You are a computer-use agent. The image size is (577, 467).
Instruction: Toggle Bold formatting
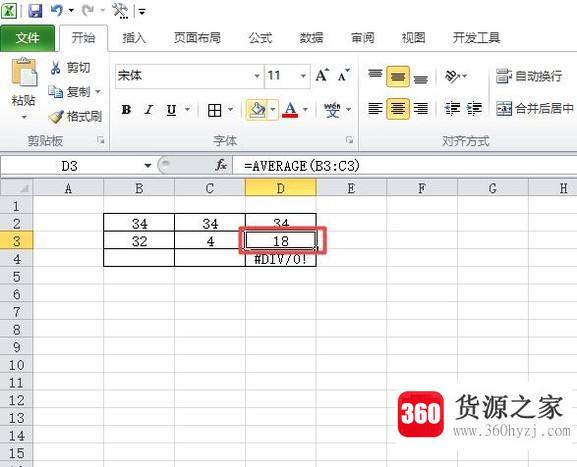tap(126, 109)
